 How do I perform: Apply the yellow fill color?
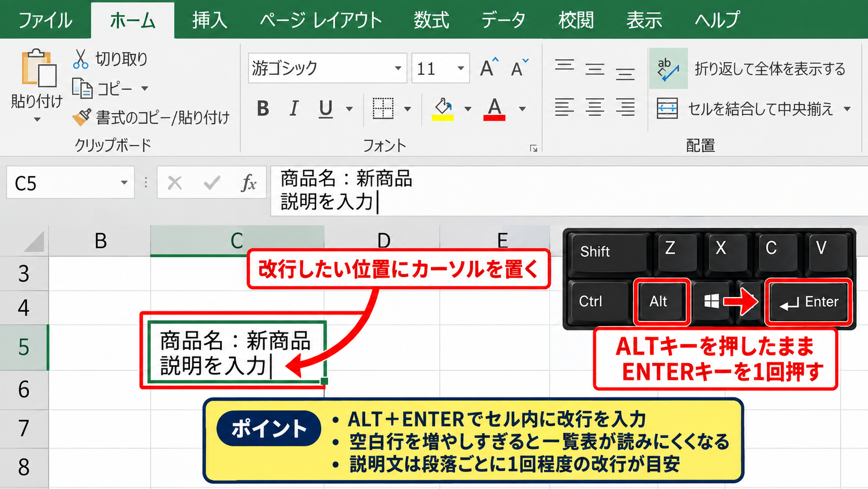tap(443, 109)
